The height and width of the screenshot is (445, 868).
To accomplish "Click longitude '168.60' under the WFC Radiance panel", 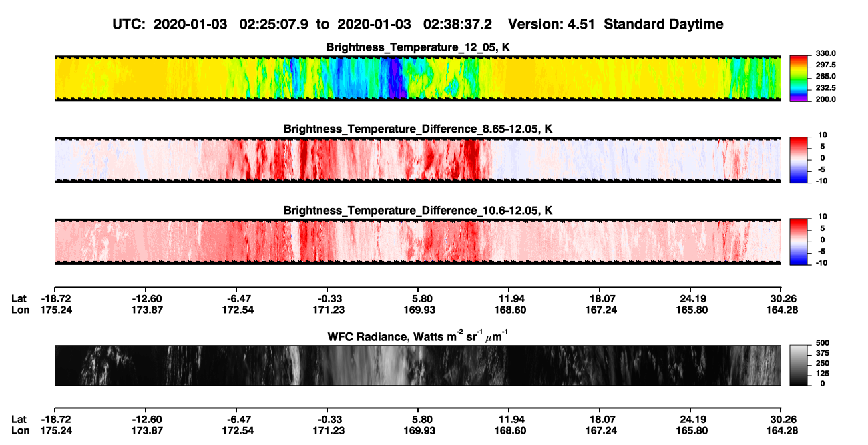I will [x=511, y=430].
